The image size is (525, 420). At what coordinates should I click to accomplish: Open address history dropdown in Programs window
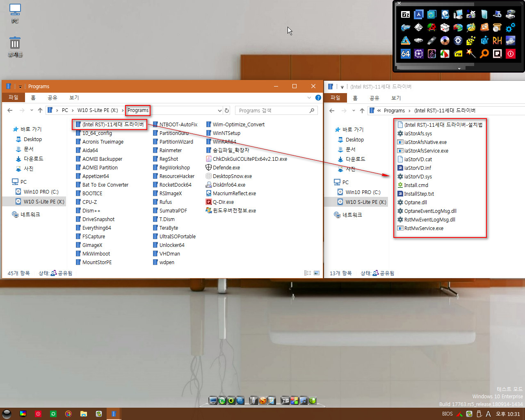[x=220, y=110]
